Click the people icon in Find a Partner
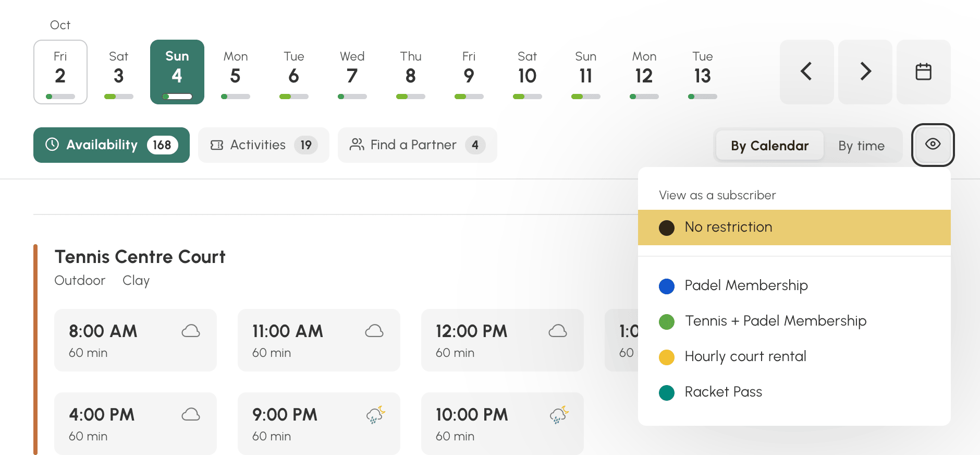The image size is (980, 455). pyautogui.click(x=357, y=145)
